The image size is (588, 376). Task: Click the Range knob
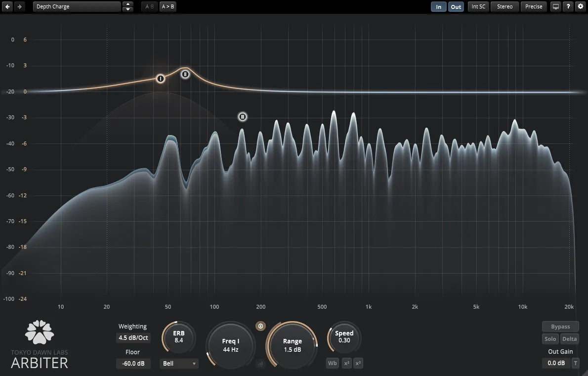coord(292,345)
